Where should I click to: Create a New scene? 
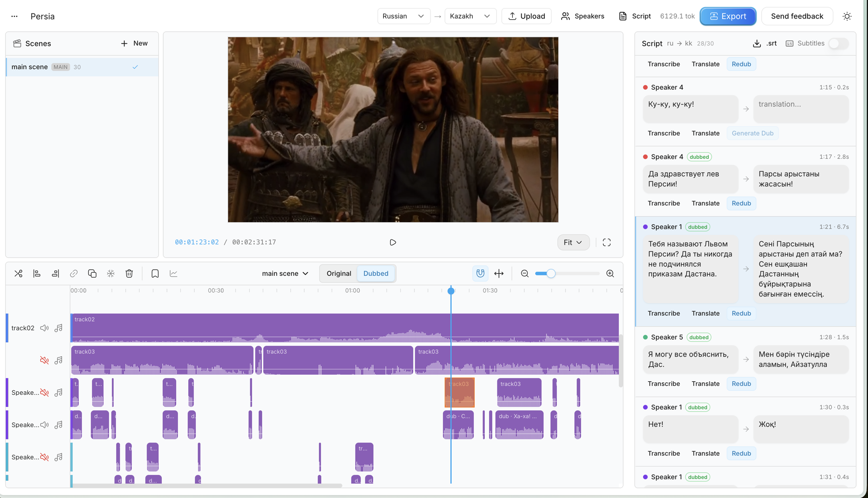tap(134, 43)
